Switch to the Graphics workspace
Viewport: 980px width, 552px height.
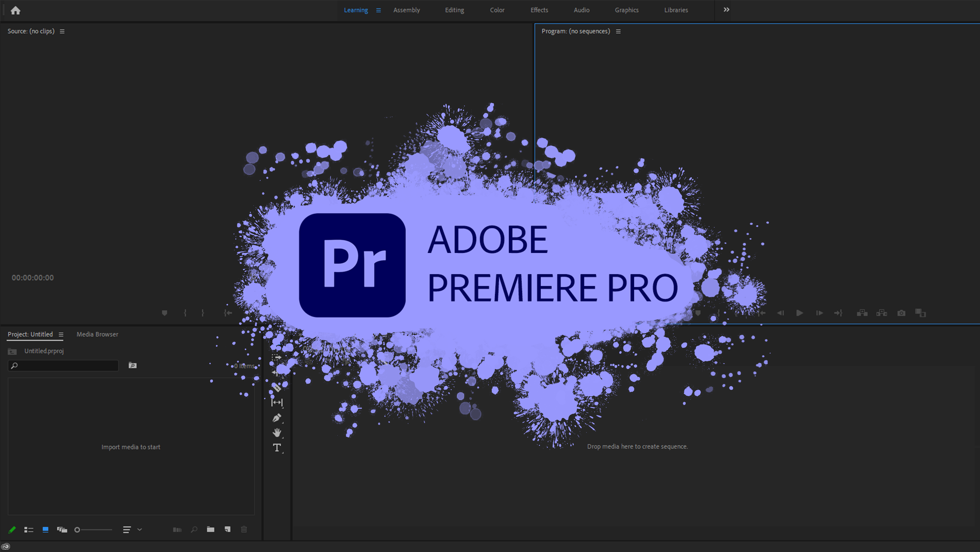pos(627,10)
